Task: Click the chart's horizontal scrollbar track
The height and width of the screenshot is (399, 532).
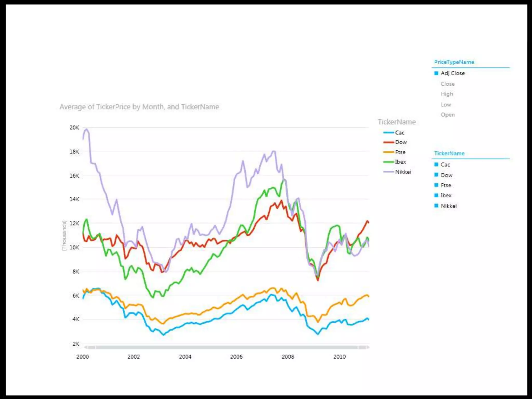Action: (226, 347)
